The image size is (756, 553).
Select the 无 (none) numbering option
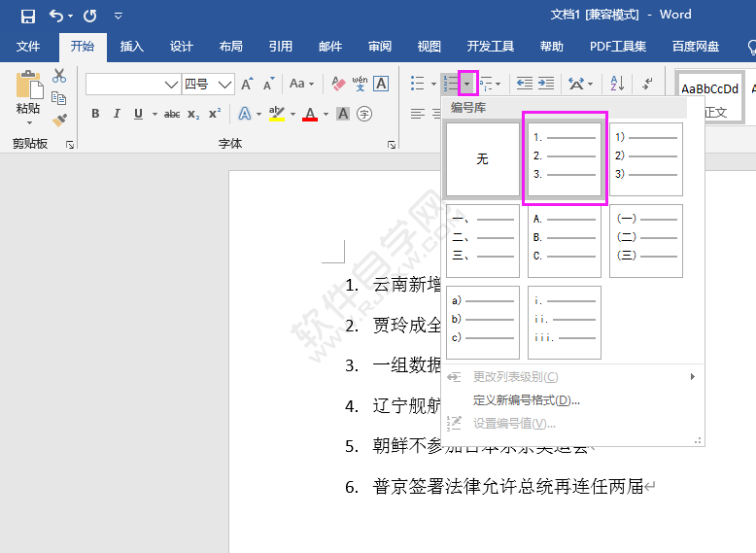[483, 159]
